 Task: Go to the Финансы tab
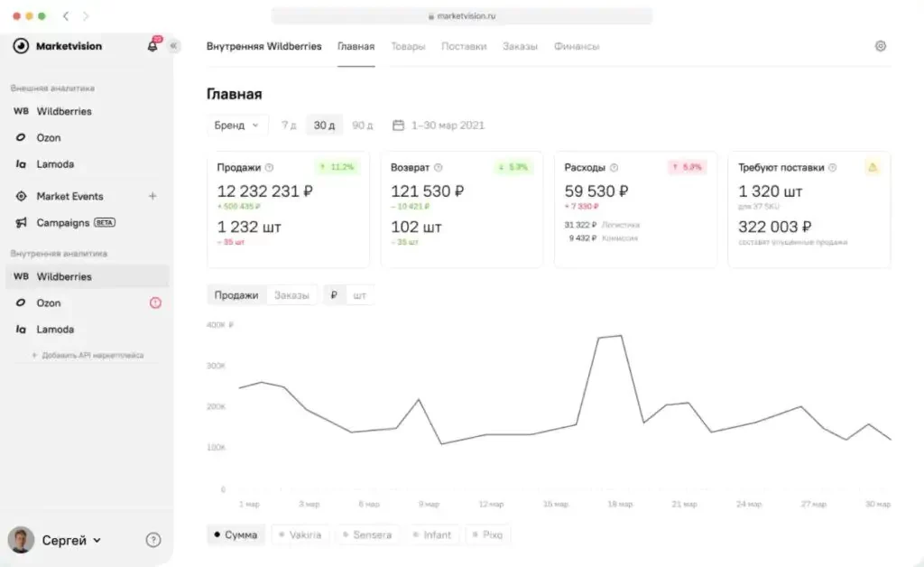point(577,46)
